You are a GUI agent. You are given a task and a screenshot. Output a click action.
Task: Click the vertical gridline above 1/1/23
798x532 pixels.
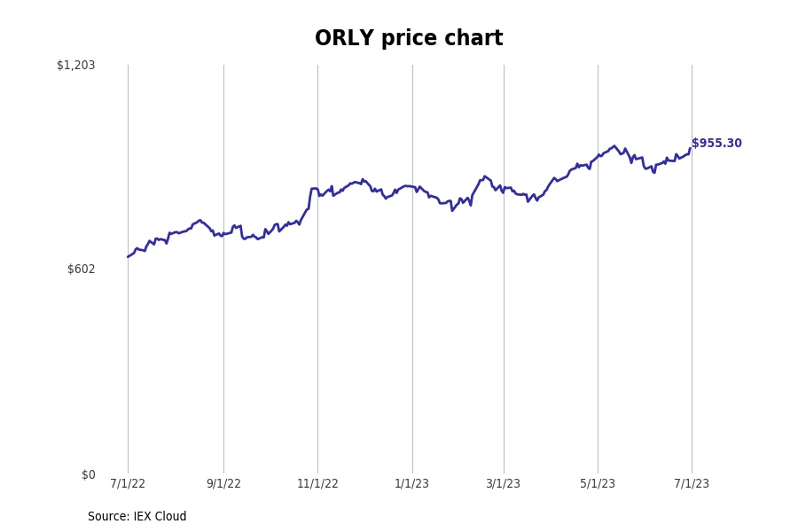coord(412,355)
